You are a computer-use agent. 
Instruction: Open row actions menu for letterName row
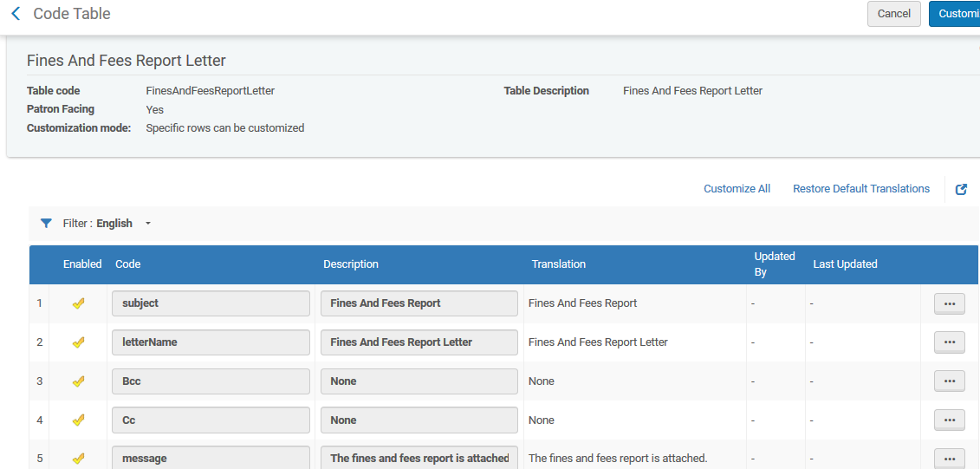(x=949, y=342)
